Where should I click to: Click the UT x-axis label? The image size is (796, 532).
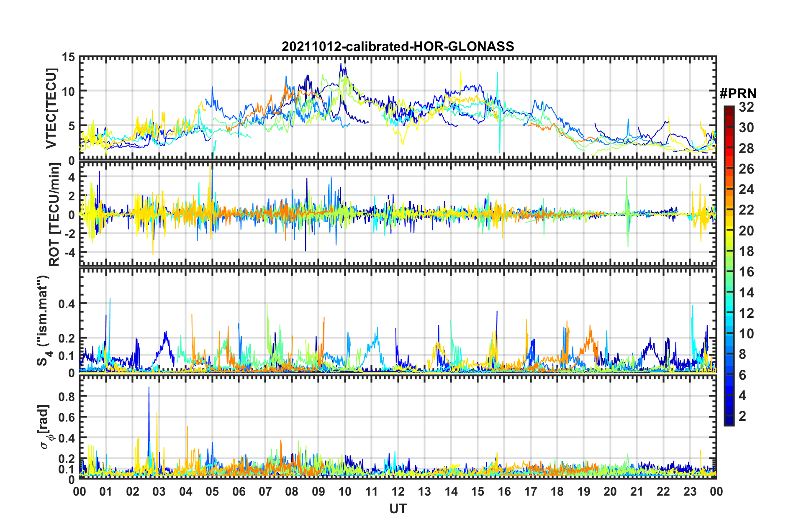(x=398, y=509)
